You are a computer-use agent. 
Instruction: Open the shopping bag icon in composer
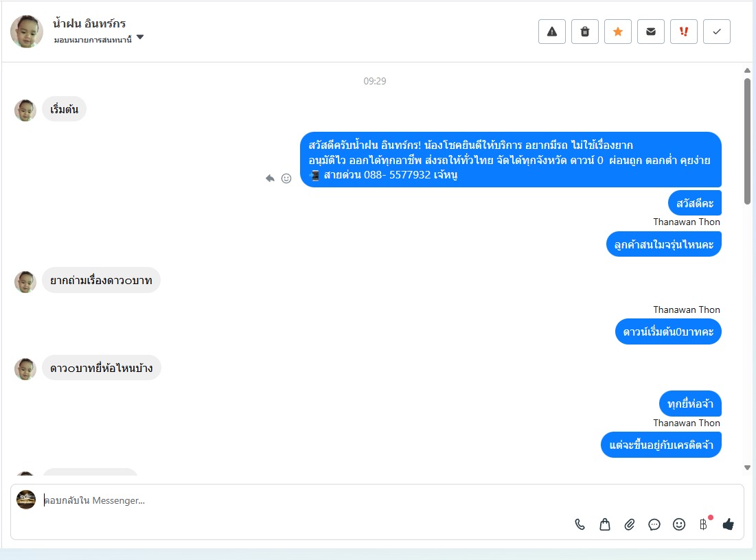click(x=605, y=524)
